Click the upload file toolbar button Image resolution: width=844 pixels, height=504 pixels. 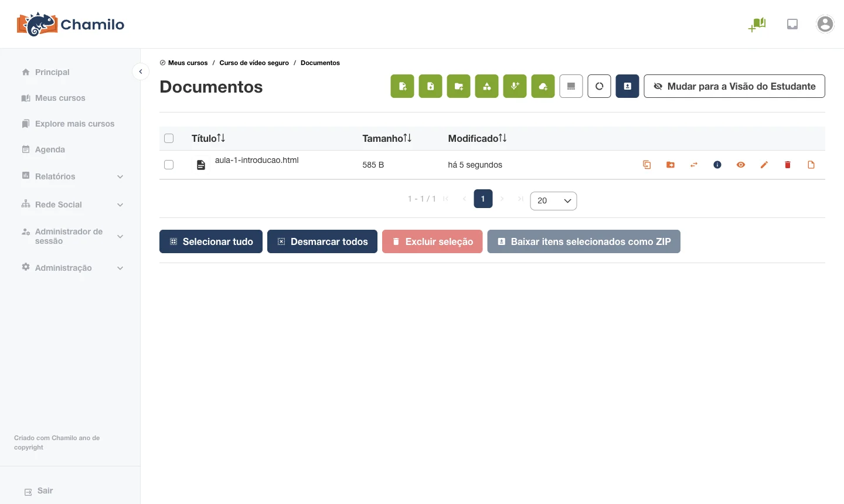click(x=431, y=86)
